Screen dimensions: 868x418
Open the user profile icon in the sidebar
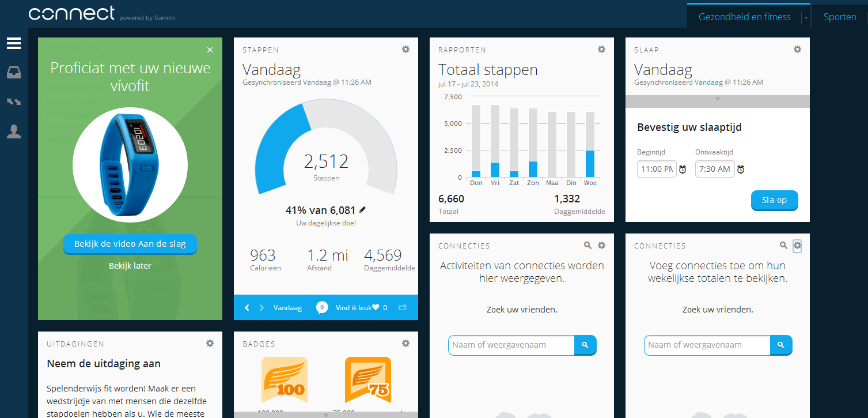click(x=14, y=131)
